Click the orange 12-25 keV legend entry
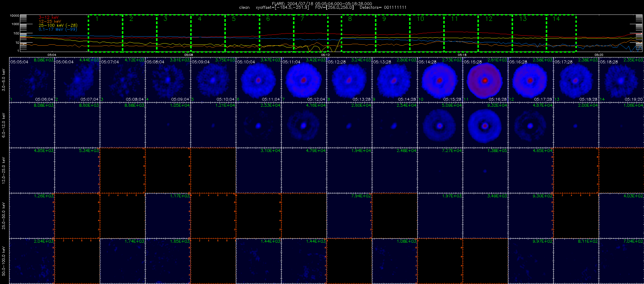Image resolution: width=644 pixels, height=284 pixels. (50, 21)
